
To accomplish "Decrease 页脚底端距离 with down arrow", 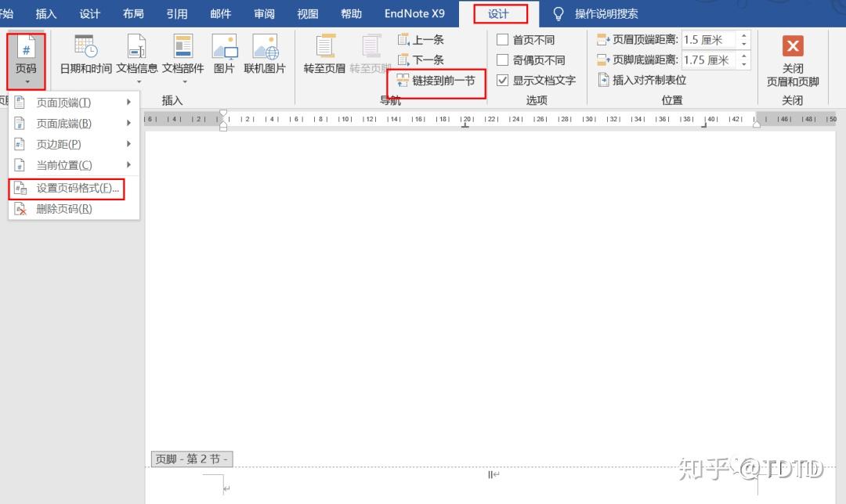I will 744,64.
